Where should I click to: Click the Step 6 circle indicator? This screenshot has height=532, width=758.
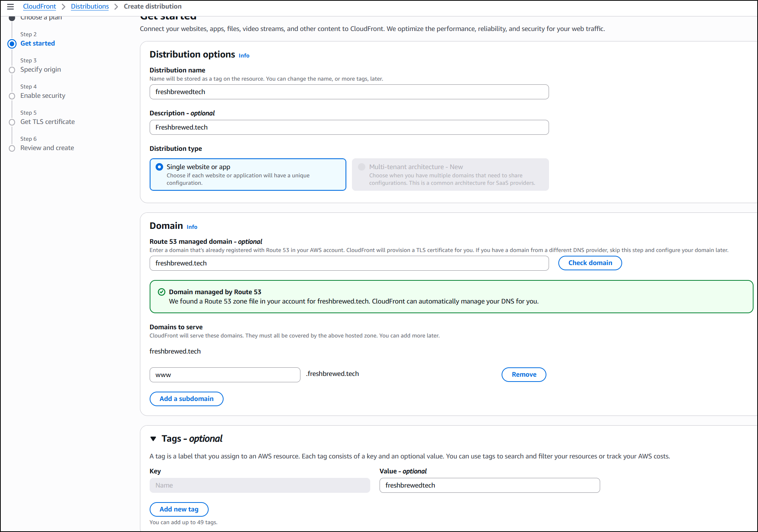click(12, 148)
